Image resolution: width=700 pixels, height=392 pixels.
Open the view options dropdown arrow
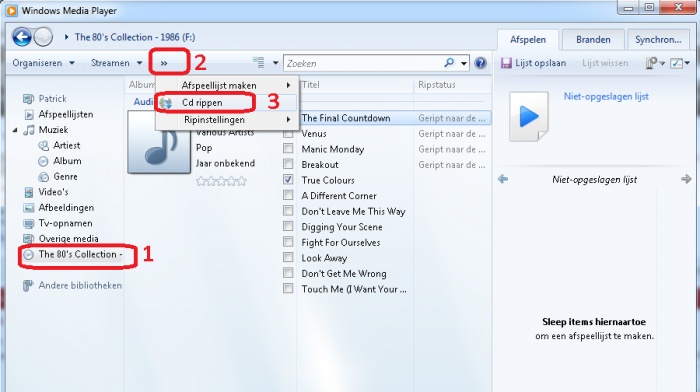275,63
